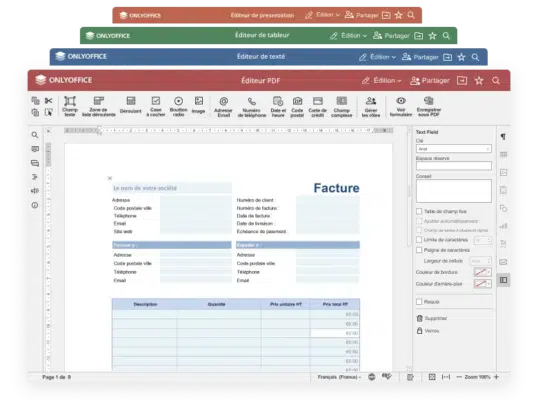538x400 pixels.
Task: Open paragraph settings in right sidebar
Action: 503,137
